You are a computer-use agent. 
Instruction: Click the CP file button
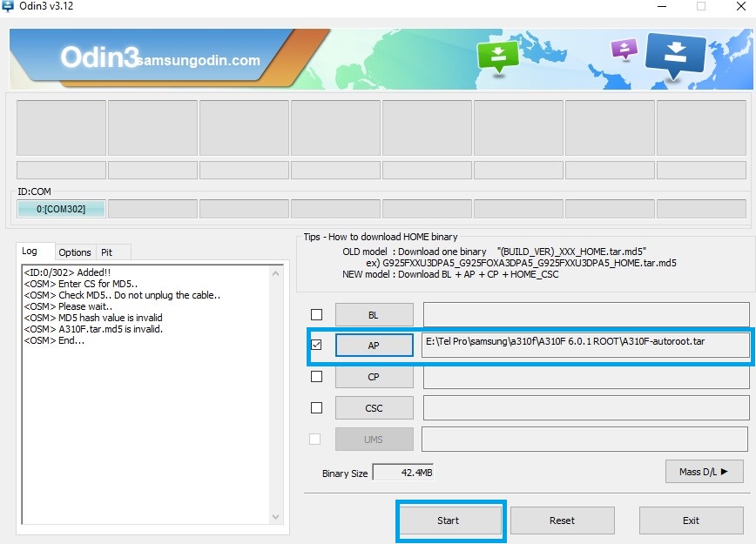click(x=375, y=377)
